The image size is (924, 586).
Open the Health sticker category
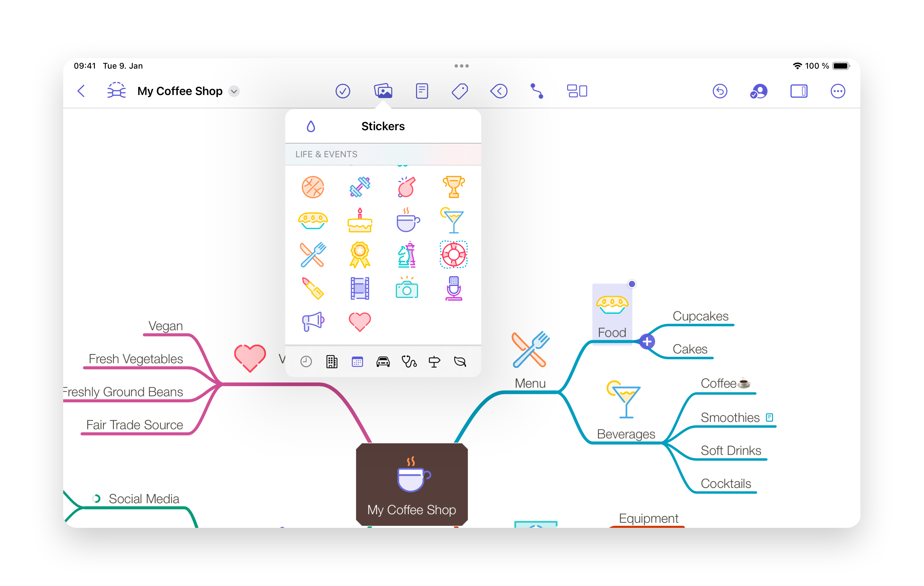[409, 361]
